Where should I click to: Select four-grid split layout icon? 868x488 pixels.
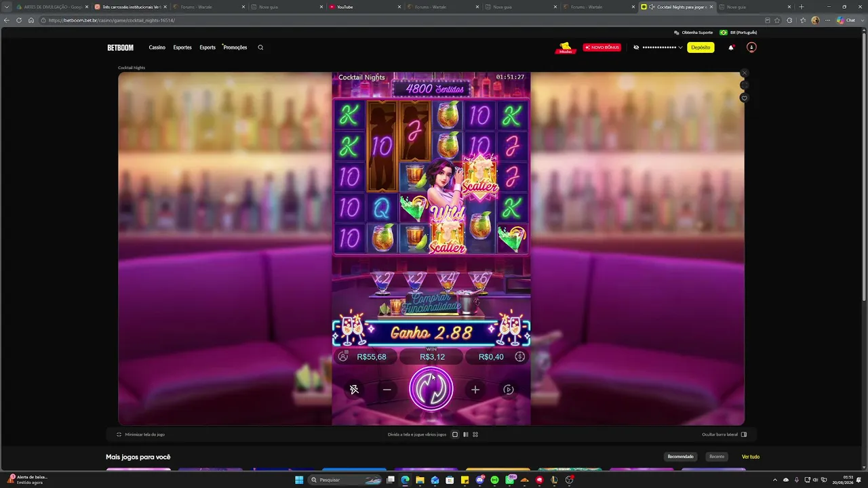pos(475,434)
